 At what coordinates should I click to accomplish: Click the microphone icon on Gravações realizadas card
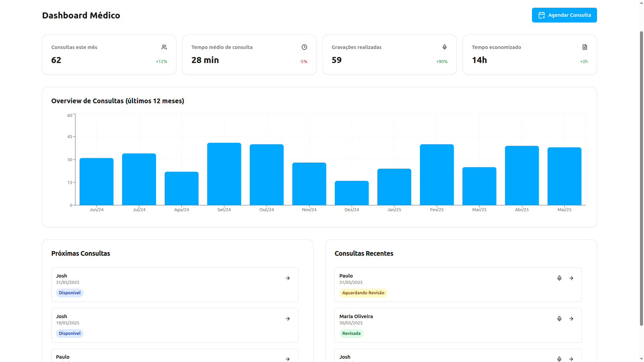(x=444, y=47)
